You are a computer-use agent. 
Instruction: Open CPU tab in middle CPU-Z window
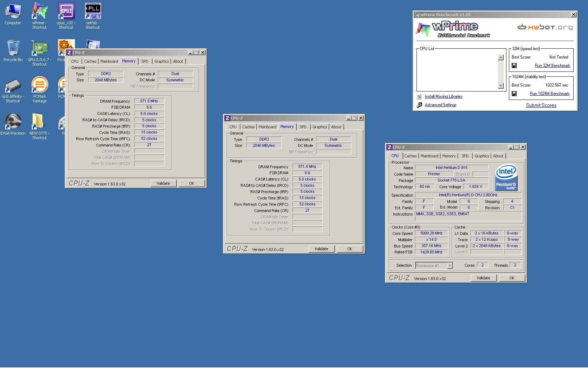pos(233,127)
